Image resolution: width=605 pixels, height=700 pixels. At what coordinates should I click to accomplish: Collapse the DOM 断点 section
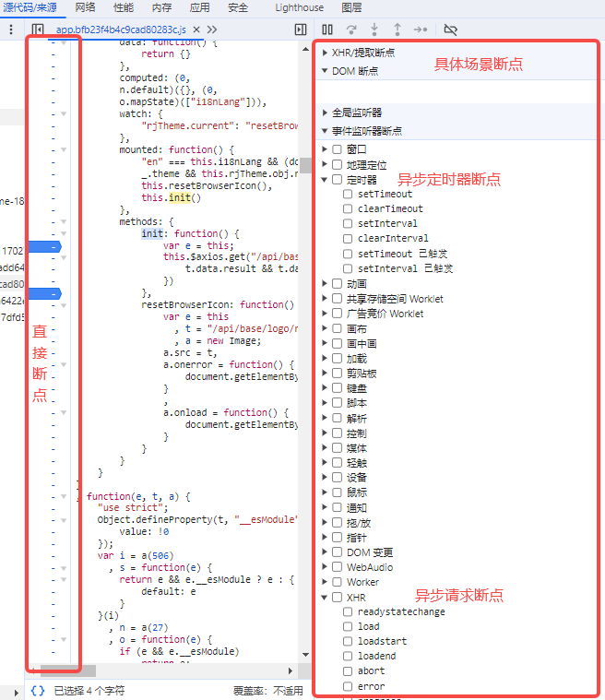325,71
